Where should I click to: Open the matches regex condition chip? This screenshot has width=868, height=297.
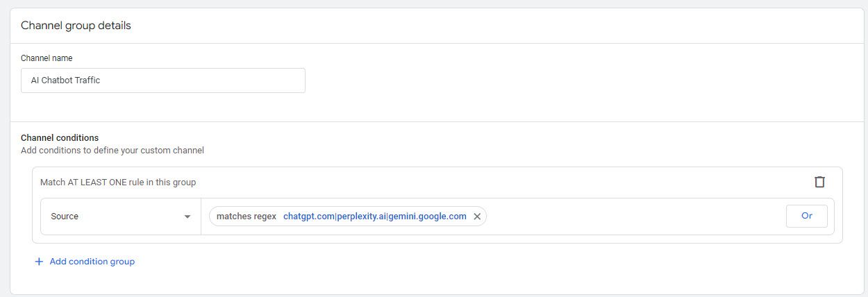click(x=347, y=217)
